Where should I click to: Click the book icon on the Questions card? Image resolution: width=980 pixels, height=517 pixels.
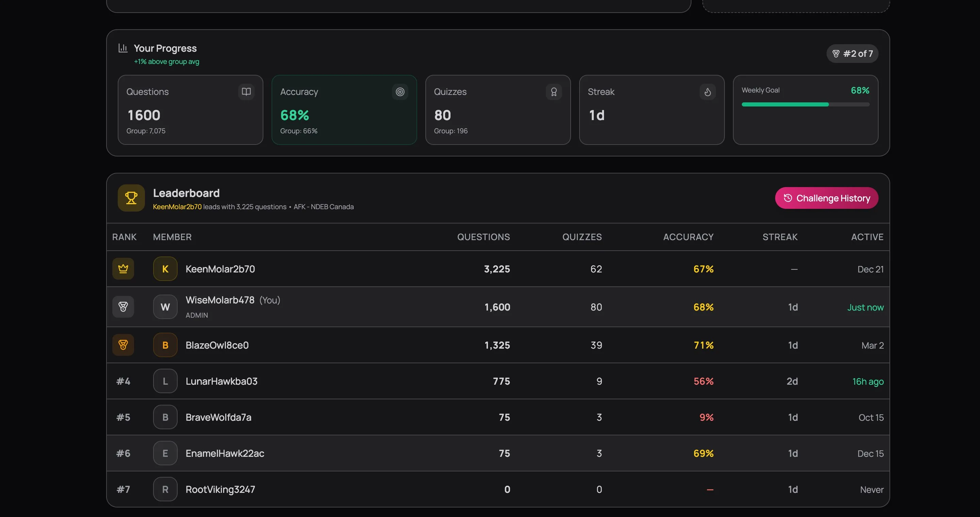coord(246,91)
